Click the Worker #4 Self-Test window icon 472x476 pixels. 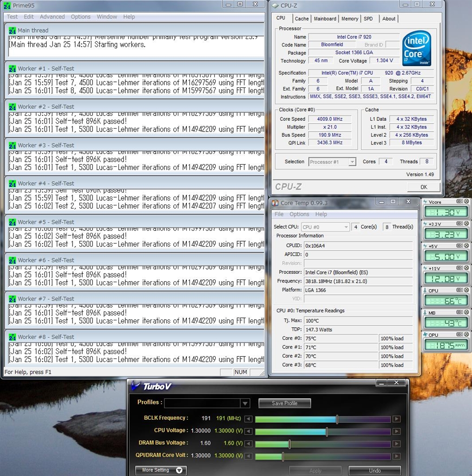click(x=12, y=184)
